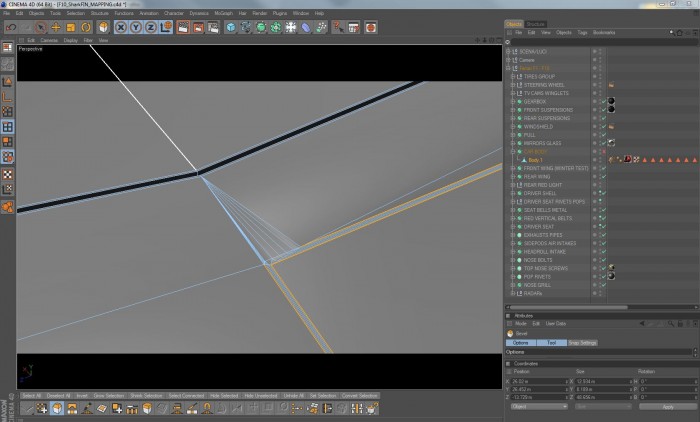Open the Object coordinate mode dropdown
This screenshot has height=422, width=700.
pyautogui.click(x=539, y=407)
